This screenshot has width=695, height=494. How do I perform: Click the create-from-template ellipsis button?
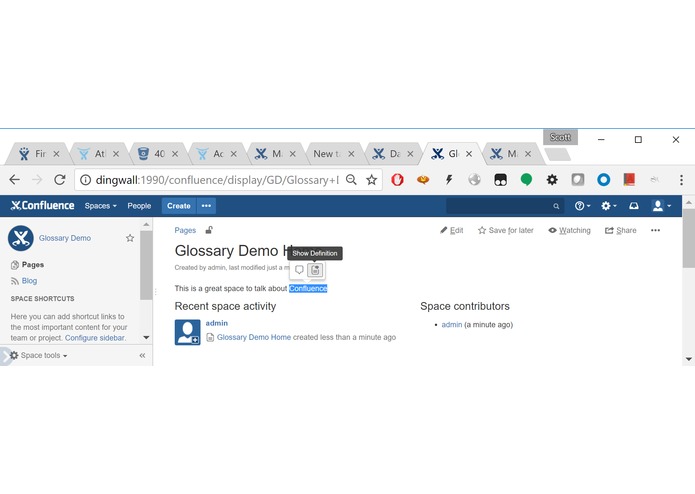click(x=206, y=206)
